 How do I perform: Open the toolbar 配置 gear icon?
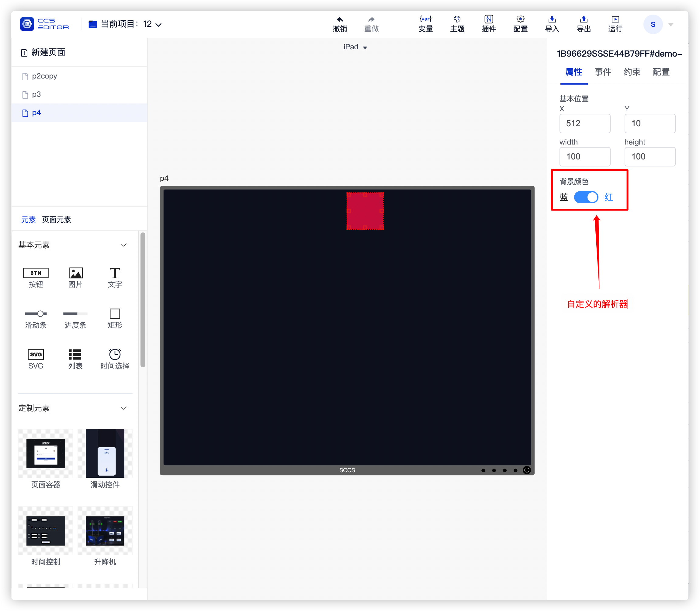[520, 19]
